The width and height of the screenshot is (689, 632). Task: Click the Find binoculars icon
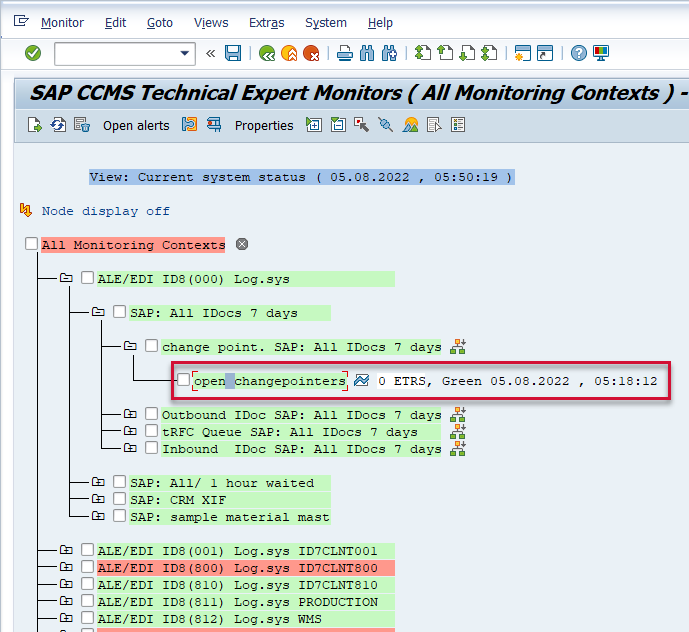tap(367, 53)
